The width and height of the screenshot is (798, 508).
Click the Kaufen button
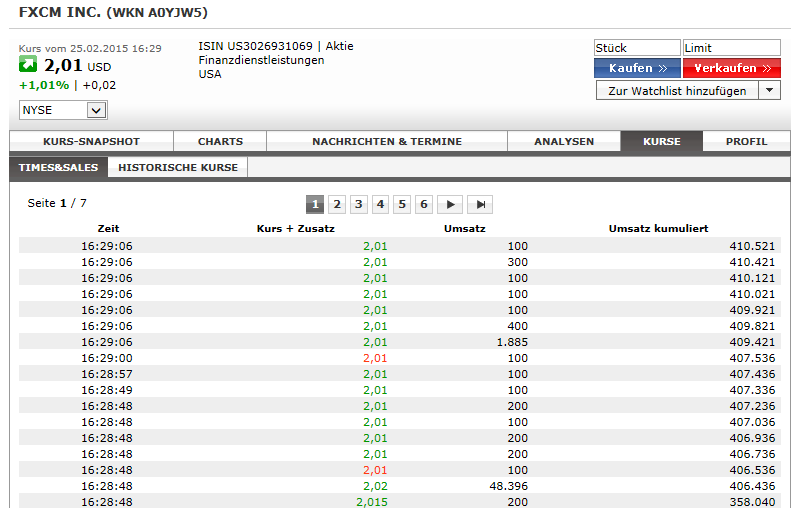[x=637, y=68]
